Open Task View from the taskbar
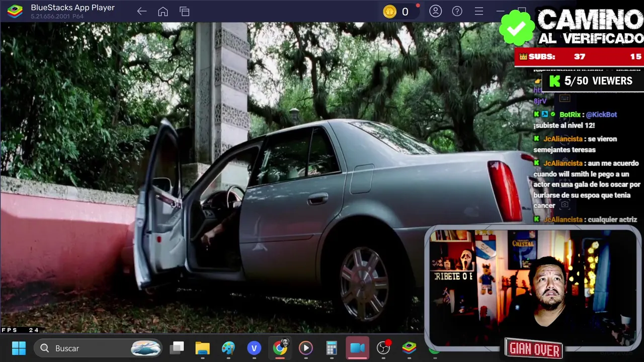This screenshot has height=362, width=644. pos(177,348)
